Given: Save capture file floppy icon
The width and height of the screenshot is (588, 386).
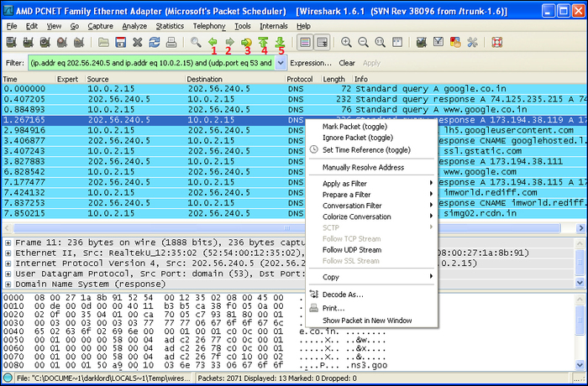Looking at the screenshot, I should pyautogui.click(x=120, y=42).
